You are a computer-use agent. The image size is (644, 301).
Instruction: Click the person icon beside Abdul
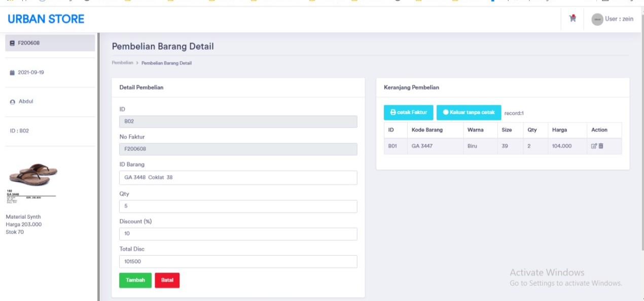click(x=13, y=102)
